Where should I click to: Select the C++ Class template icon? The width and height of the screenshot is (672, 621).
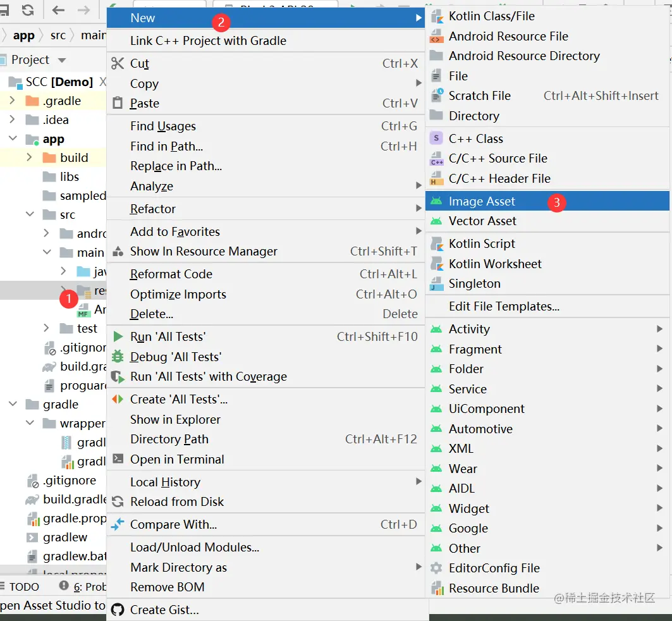coord(436,138)
